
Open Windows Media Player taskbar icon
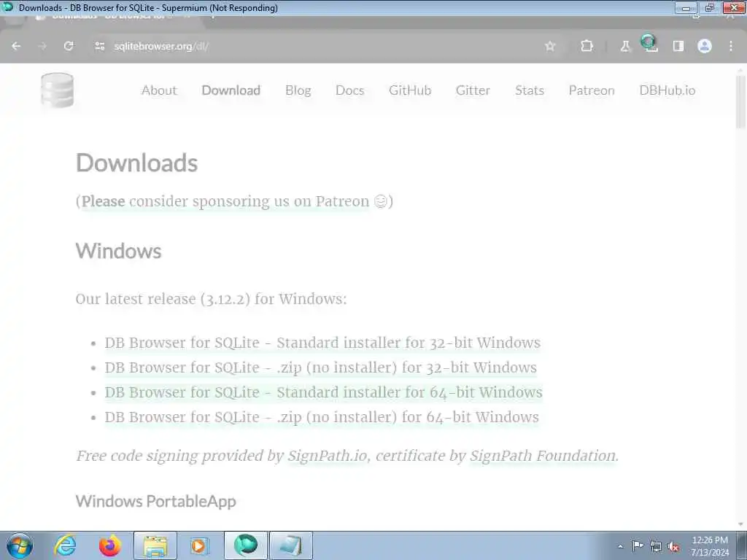click(198, 545)
